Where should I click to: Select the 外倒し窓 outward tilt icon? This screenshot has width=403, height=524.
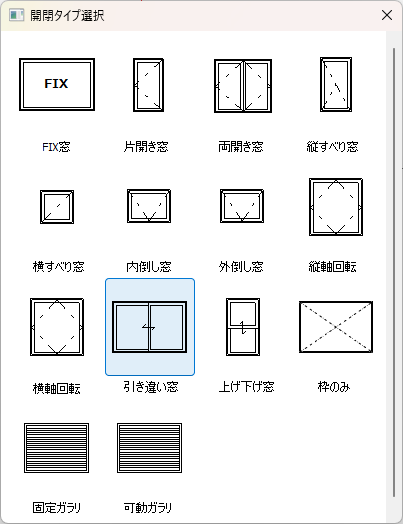(x=242, y=206)
